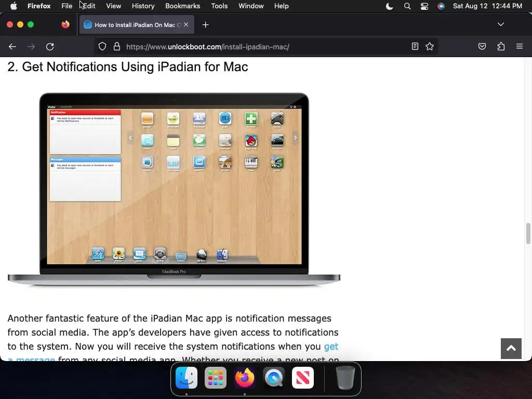Open the Bookmarks menu
Viewport: 532px width, 399px height.
pos(182,6)
